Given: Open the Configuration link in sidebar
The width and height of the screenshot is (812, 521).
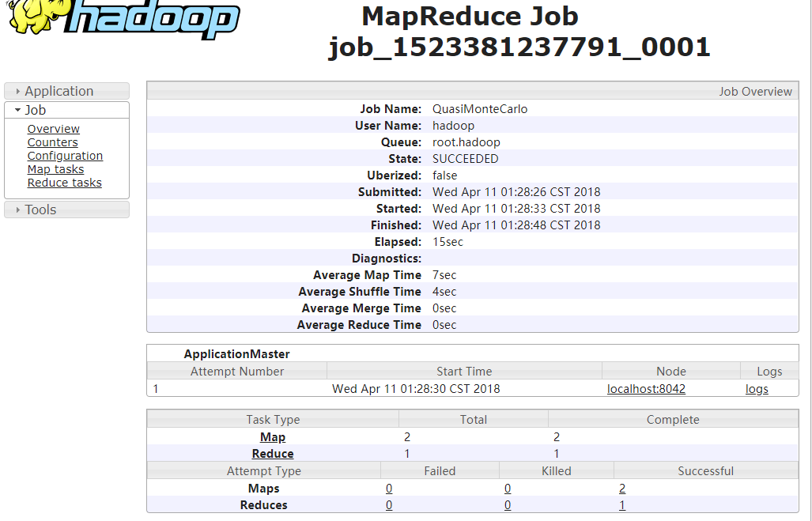Looking at the screenshot, I should tap(65, 156).
